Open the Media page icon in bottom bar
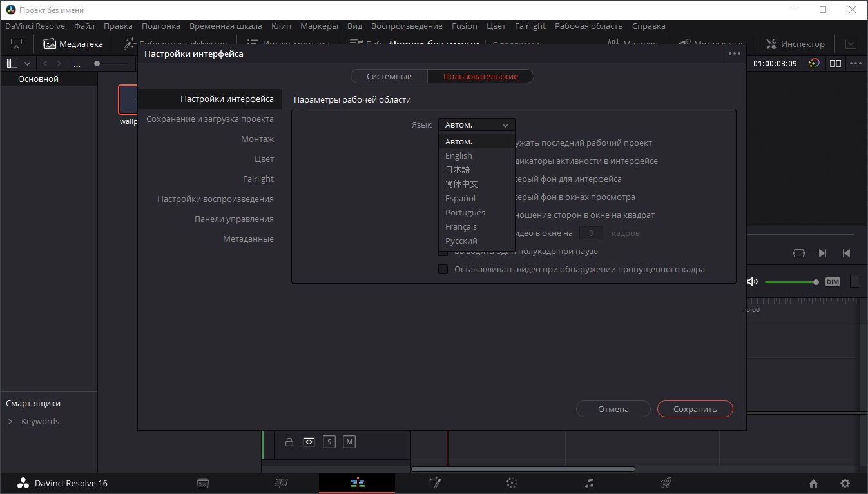 pyautogui.click(x=203, y=483)
